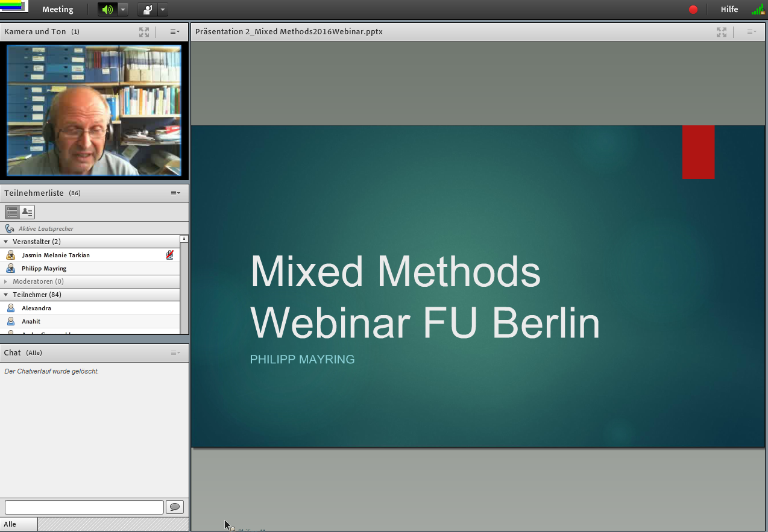Check the green connection status bars
Screen dimensions: 768x532
tap(758, 9)
